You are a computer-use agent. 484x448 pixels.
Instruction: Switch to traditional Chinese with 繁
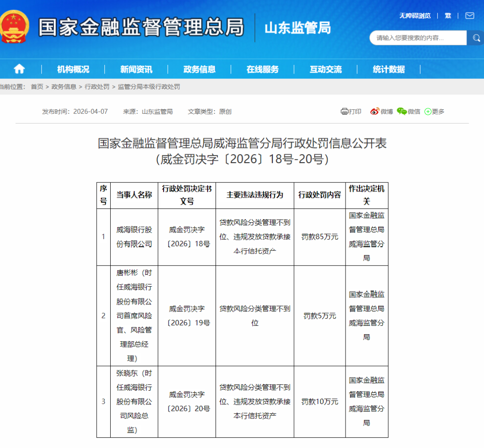448,16
